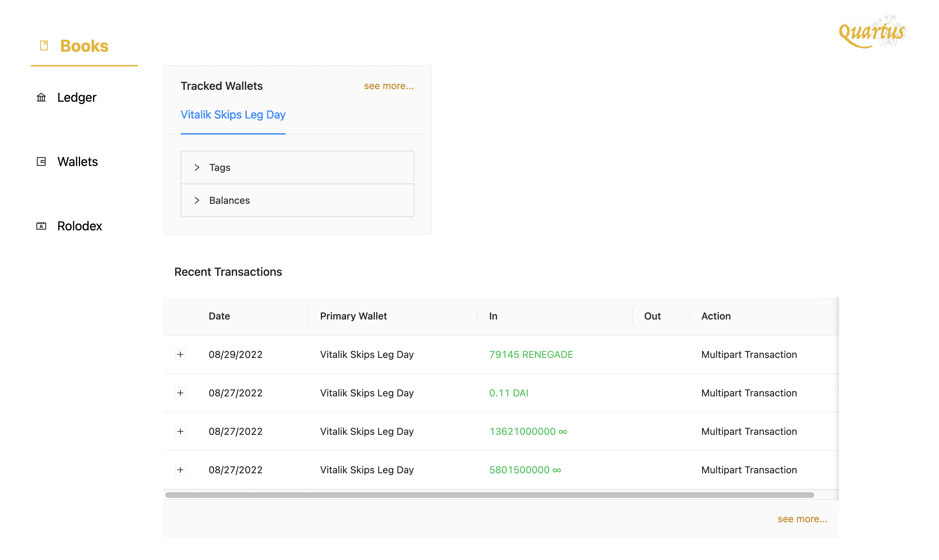Click the Books notebook icon

44,46
